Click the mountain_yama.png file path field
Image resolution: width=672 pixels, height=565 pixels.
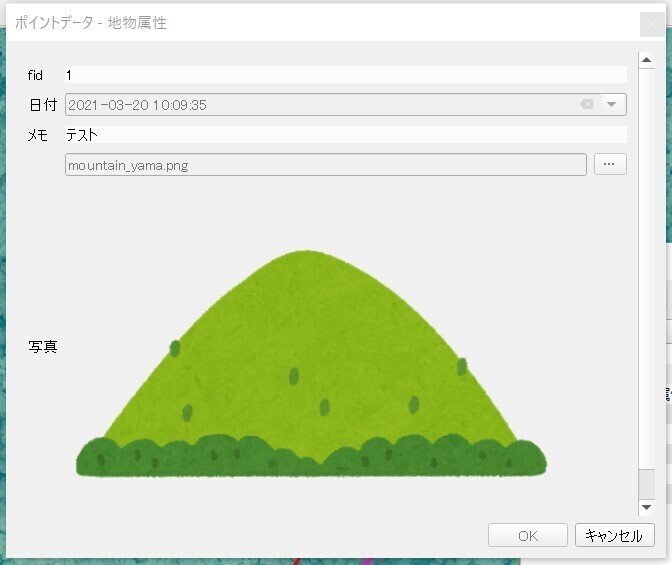tap(326, 165)
